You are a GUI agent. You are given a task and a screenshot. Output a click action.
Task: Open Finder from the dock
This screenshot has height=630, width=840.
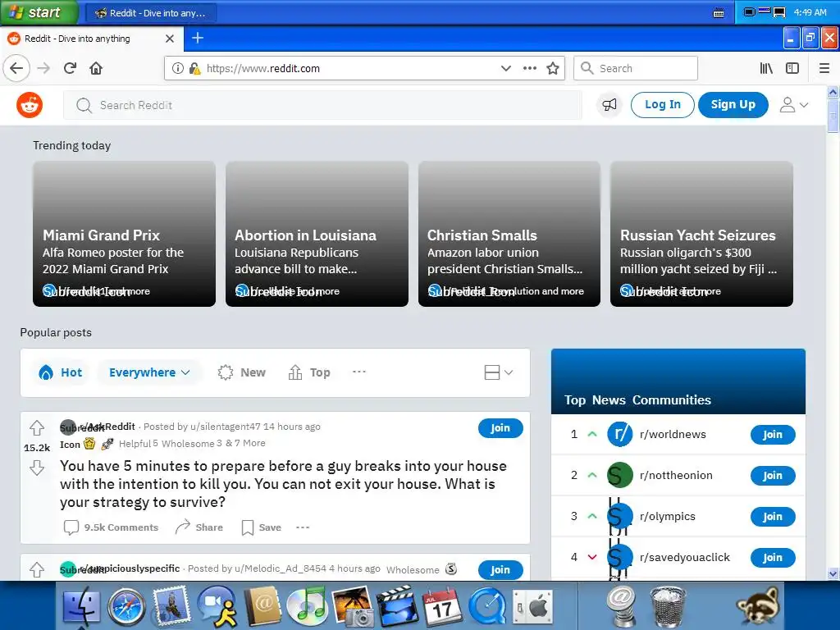pos(81,608)
